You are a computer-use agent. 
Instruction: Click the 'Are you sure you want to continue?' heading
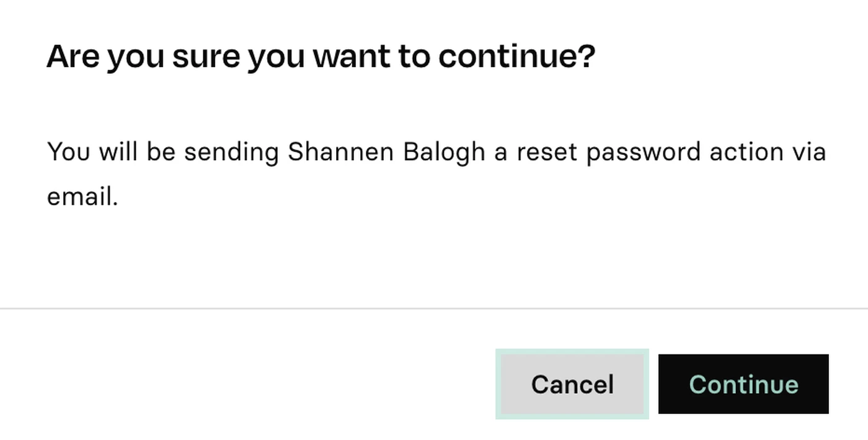321,56
